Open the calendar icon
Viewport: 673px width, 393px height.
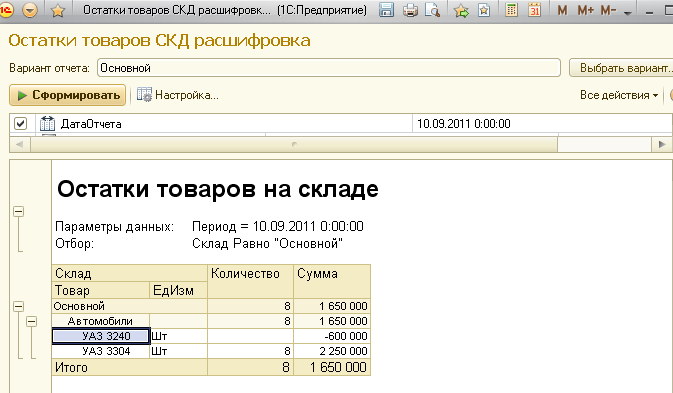tap(534, 10)
